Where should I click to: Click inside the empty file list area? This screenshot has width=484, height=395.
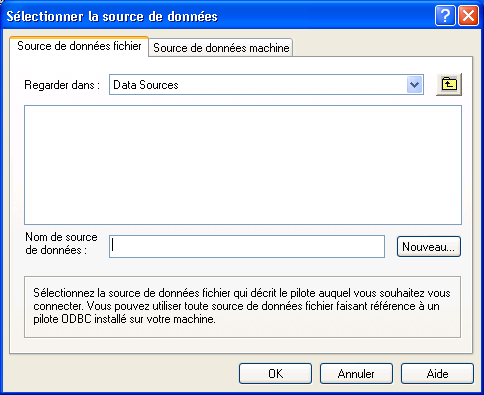click(x=243, y=165)
